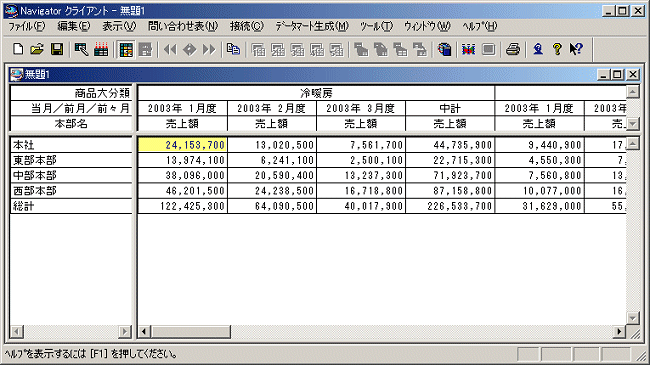Select cell 122,425,300 in 総計 row
Image resolution: width=650 pixels, height=365 pixels.
point(182,206)
